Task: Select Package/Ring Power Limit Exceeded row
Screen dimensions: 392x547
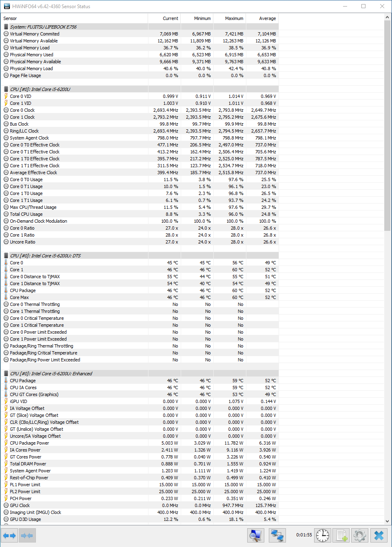Action: tap(140, 360)
